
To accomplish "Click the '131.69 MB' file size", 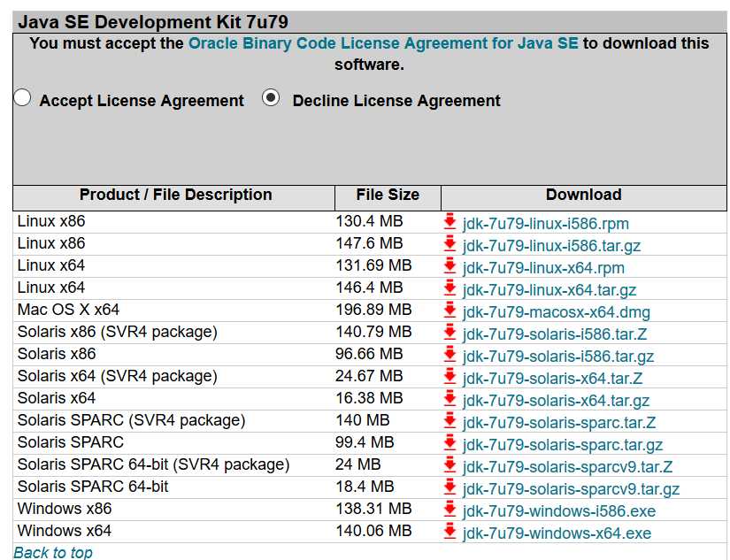I will pyautogui.click(x=373, y=265).
